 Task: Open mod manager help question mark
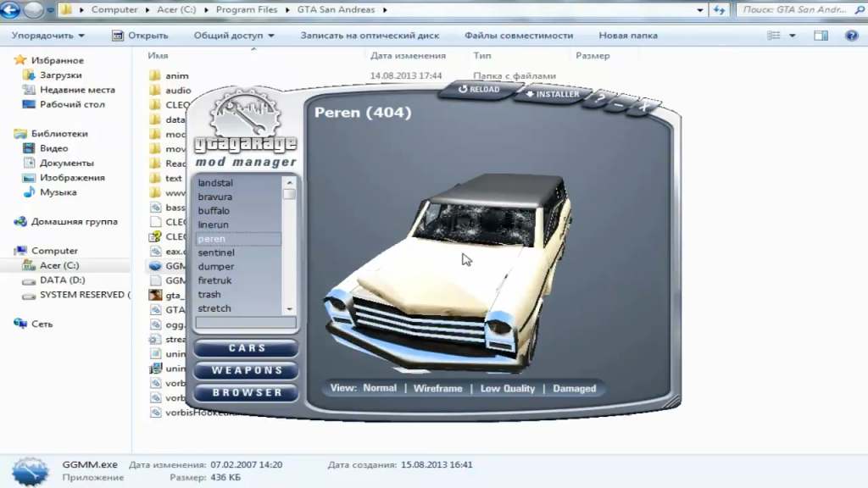(x=601, y=99)
